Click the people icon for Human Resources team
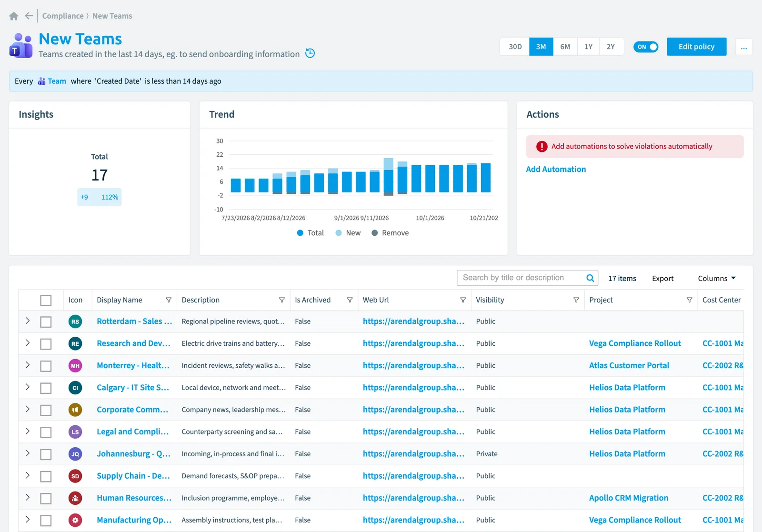 pos(75,499)
